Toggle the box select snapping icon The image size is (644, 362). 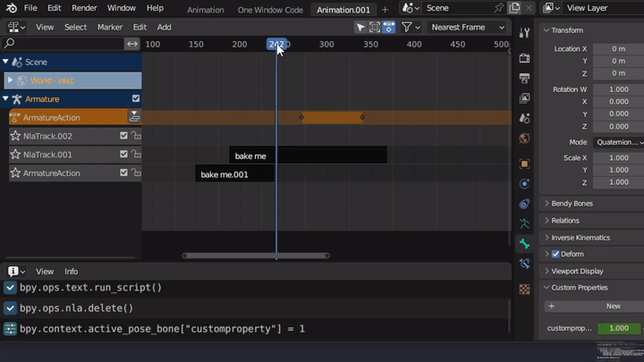click(x=375, y=27)
